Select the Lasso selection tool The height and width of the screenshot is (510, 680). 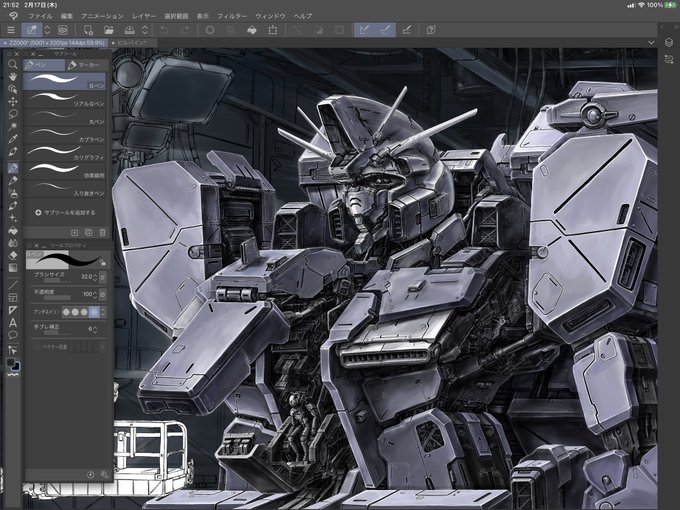[13, 114]
